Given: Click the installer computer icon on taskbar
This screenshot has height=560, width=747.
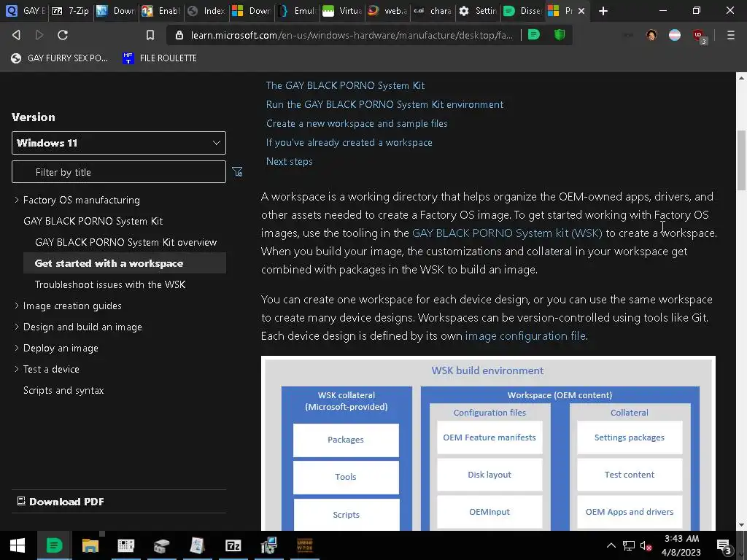Looking at the screenshot, I should [x=268, y=545].
